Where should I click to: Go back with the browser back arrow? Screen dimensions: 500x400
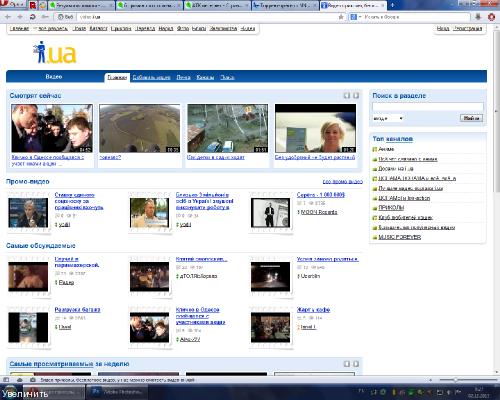tap(8, 17)
